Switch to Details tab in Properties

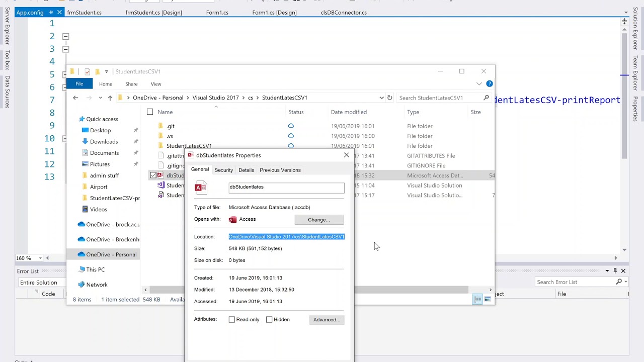(x=246, y=170)
